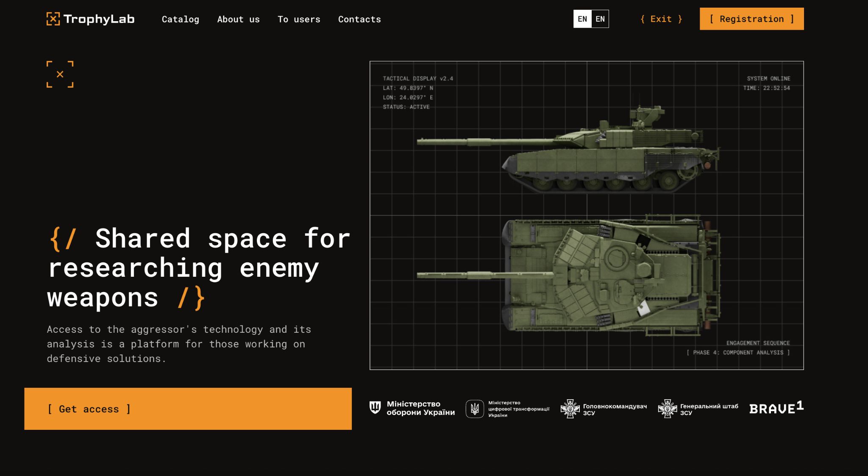Open the Contacts page
The width and height of the screenshot is (868, 476).
pyautogui.click(x=359, y=19)
